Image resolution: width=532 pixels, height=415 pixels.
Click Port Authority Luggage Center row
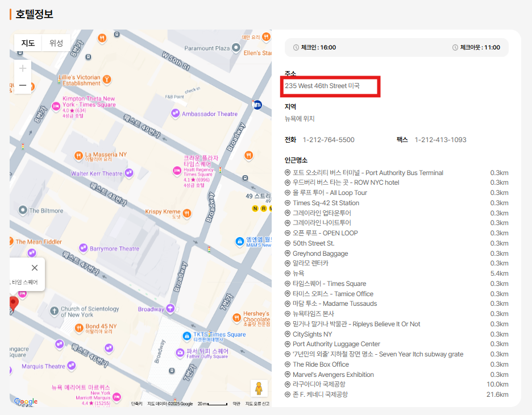(x=396, y=344)
